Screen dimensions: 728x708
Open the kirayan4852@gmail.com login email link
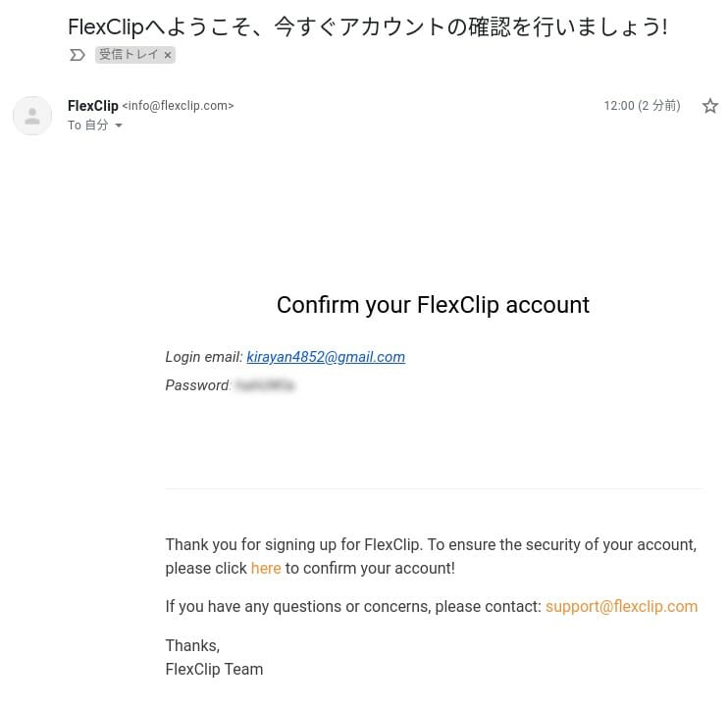pos(326,357)
